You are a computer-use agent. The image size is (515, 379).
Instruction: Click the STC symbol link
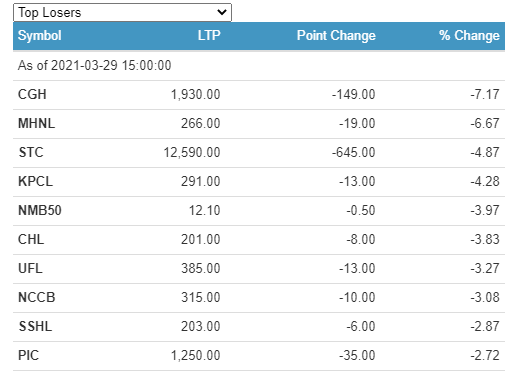tap(31, 152)
